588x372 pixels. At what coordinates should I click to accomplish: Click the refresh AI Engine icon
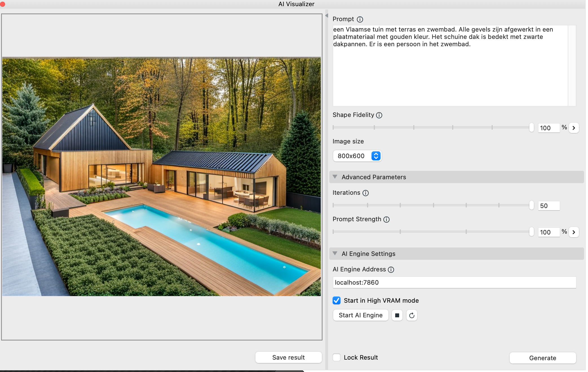point(412,315)
